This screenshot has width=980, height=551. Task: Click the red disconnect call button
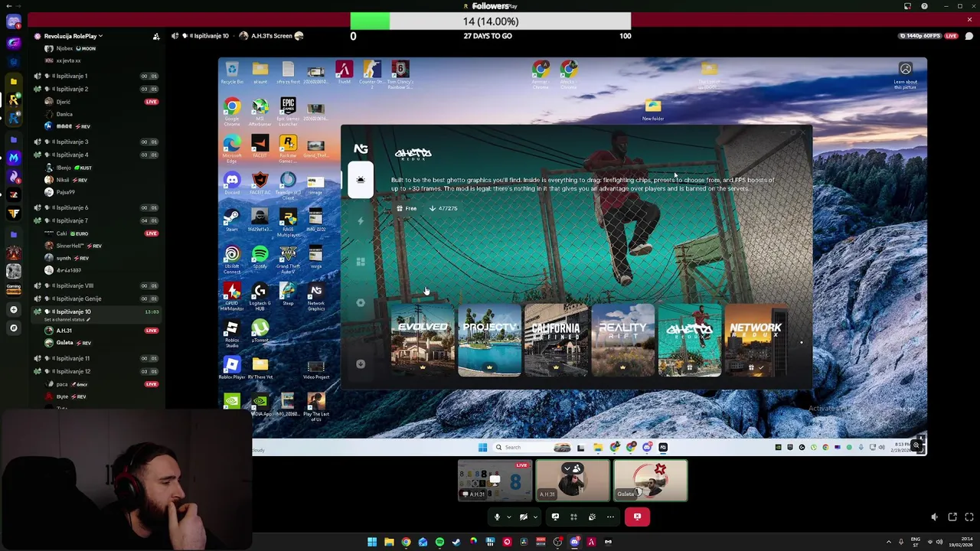[x=637, y=517]
